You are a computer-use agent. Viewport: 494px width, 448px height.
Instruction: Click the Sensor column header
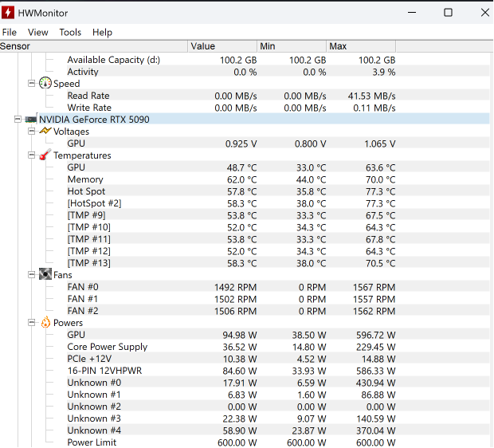point(94,46)
